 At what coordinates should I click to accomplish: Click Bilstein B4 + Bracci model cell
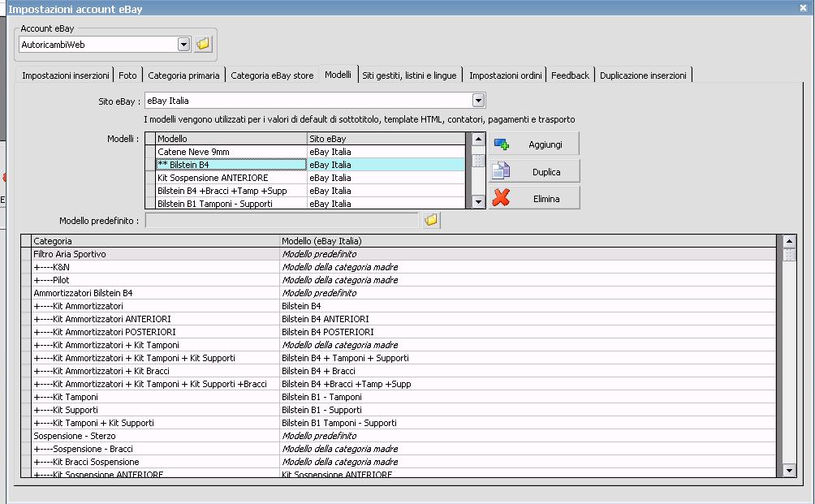click(527, 371)
